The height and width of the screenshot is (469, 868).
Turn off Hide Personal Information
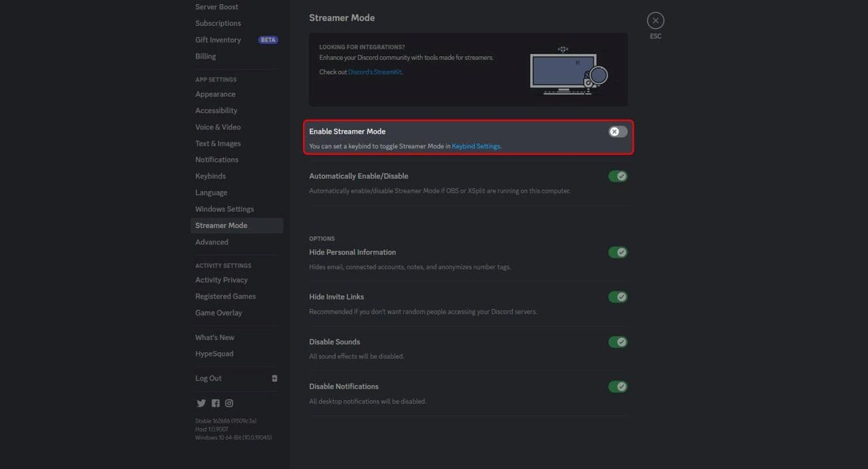[618, 252]
